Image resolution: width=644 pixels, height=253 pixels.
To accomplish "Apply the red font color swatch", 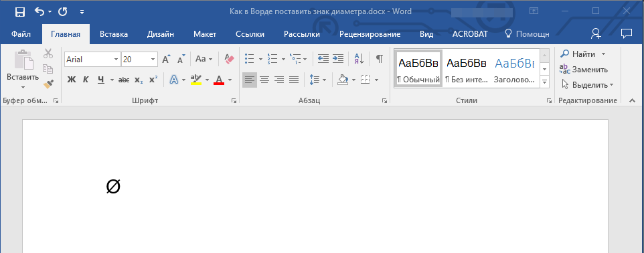I will pos(219,80).
